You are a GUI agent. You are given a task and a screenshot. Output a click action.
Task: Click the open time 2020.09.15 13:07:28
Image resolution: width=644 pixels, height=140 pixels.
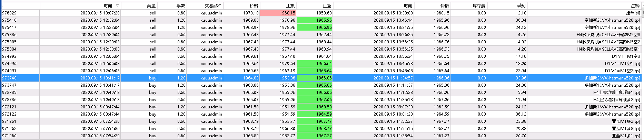coord(100,13)
